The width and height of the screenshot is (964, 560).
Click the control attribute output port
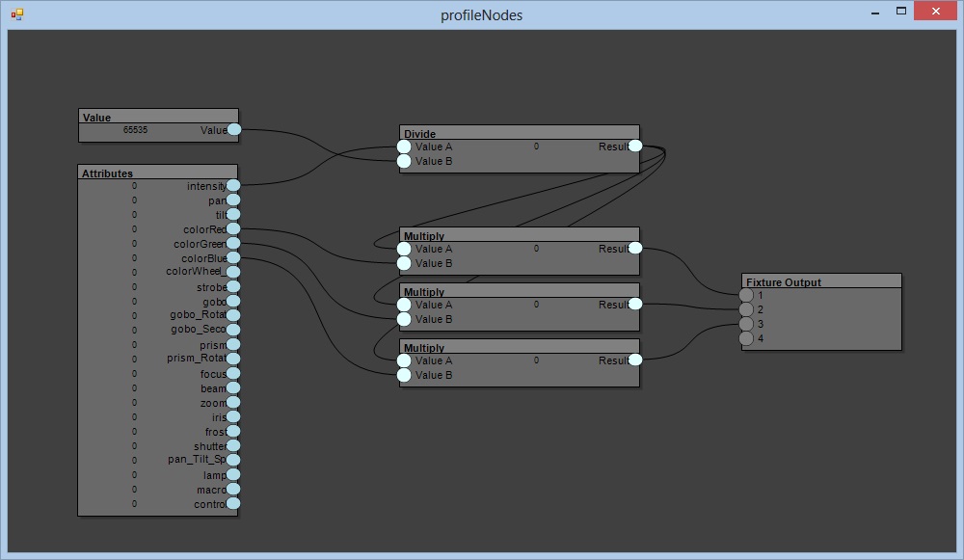[232, 503]
